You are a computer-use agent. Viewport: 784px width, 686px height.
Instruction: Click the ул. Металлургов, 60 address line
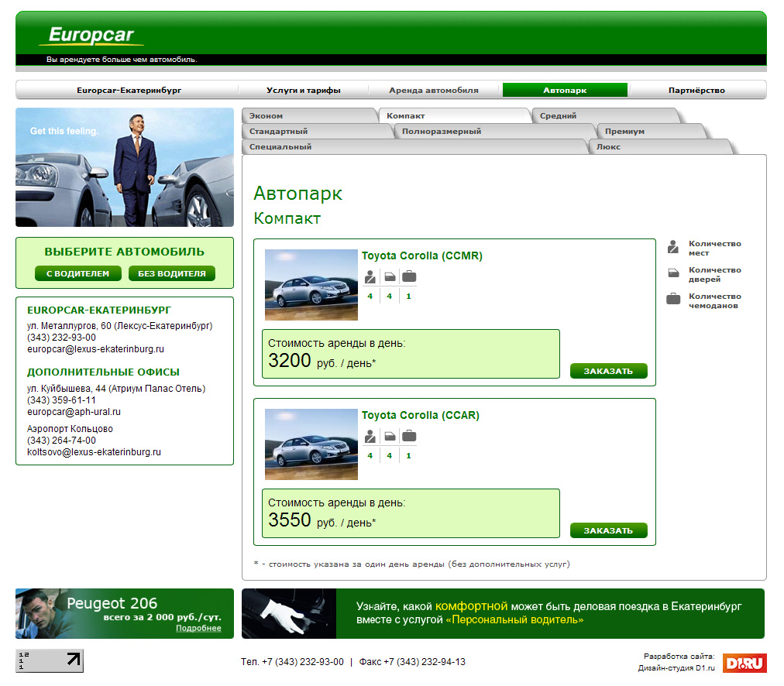120,326
